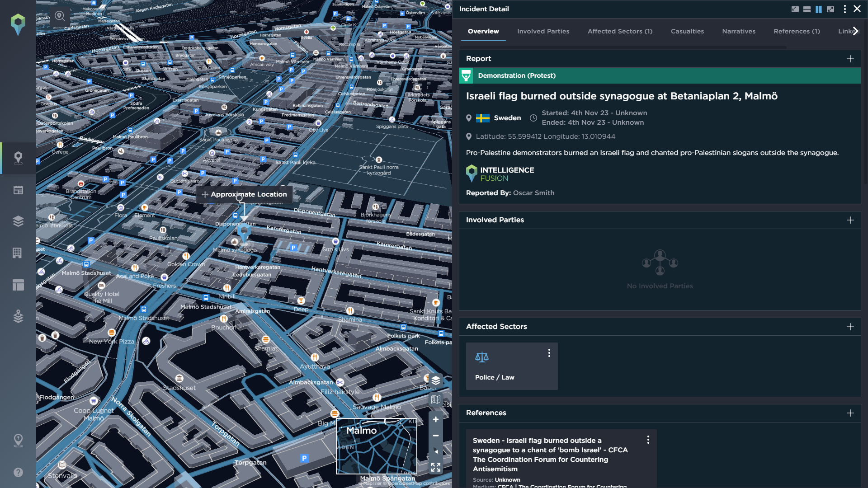Click the Intelligence Fusion source logo
This screenshot has height=488, width=868.
coord(500,174)
